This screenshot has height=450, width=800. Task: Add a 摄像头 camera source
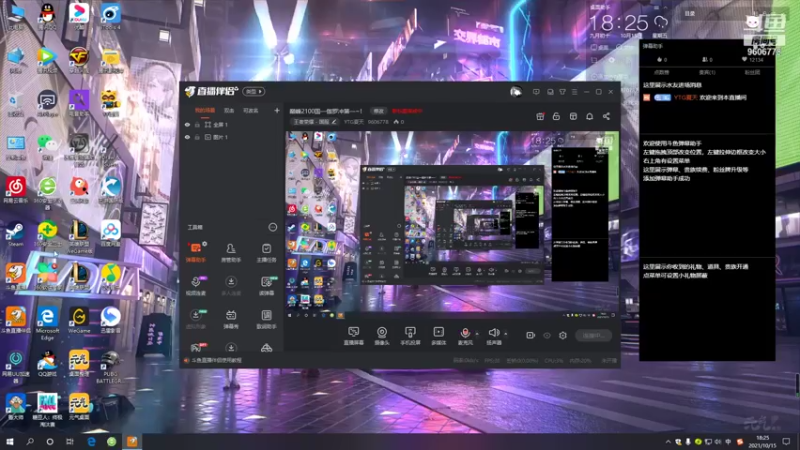coord(382,336)
